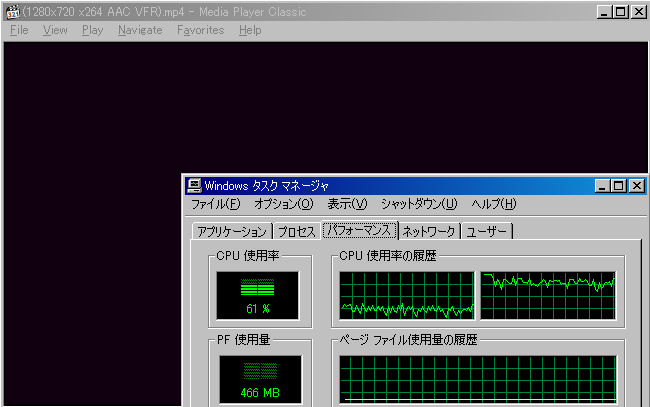Click the Media Player Classic title bar text
The image size is (650, 407).
164,12
